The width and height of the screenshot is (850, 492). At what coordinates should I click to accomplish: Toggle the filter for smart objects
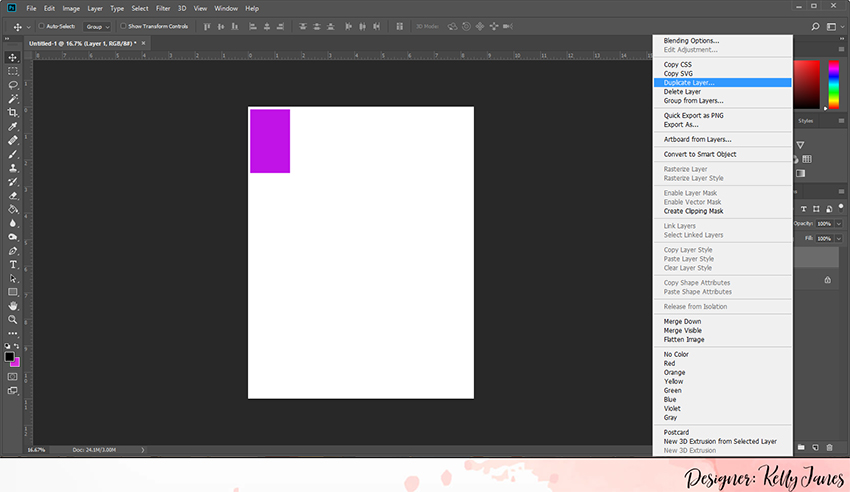[829, 209]
